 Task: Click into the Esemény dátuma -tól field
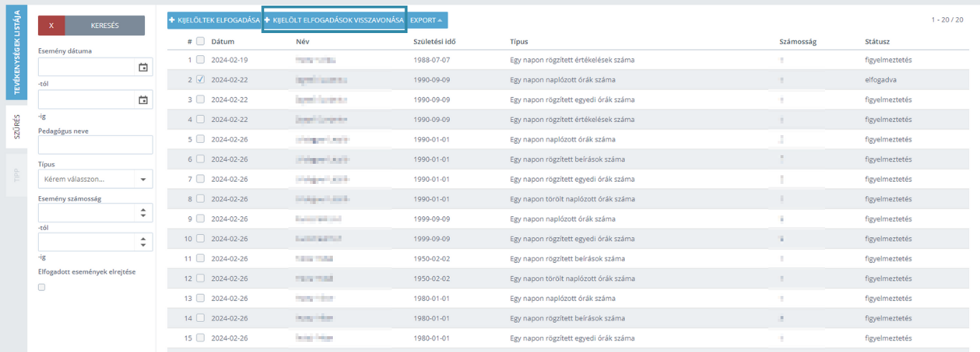86,68
